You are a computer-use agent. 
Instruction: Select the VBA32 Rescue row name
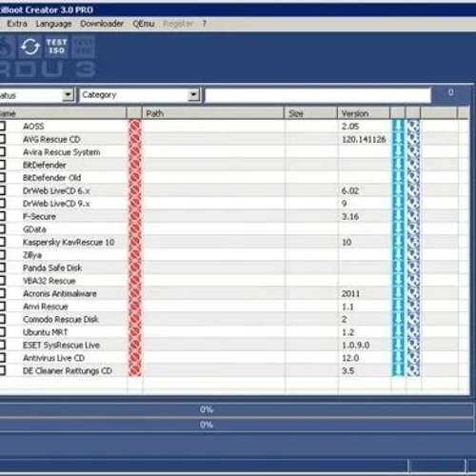pyautogui.click(x=50, y=281)
